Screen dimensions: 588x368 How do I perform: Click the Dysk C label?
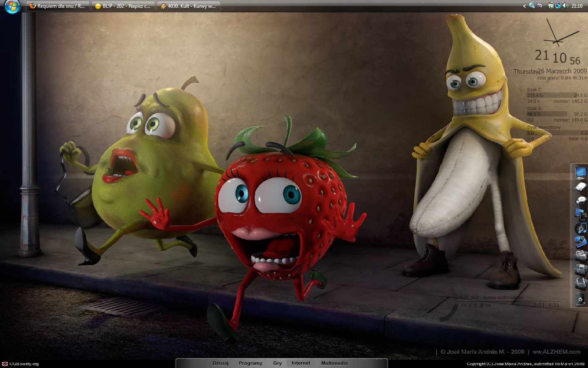pos(534,90)
